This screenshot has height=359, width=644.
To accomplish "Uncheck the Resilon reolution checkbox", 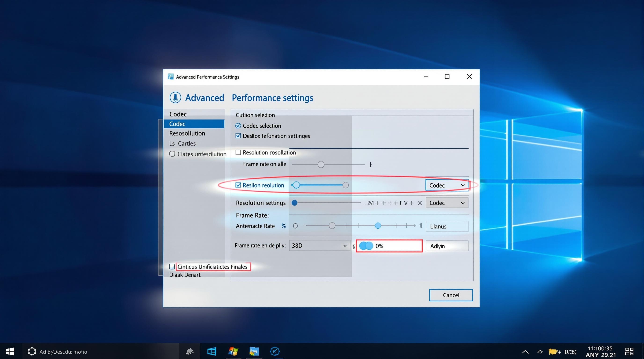I will pyautogui.click(x=238, y=185).
